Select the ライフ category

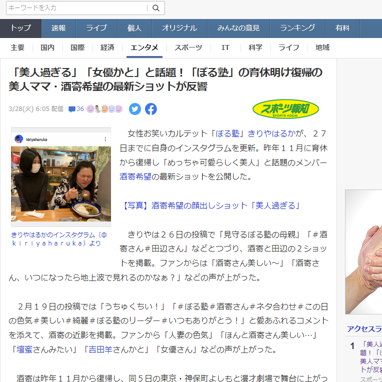point(289,48)
